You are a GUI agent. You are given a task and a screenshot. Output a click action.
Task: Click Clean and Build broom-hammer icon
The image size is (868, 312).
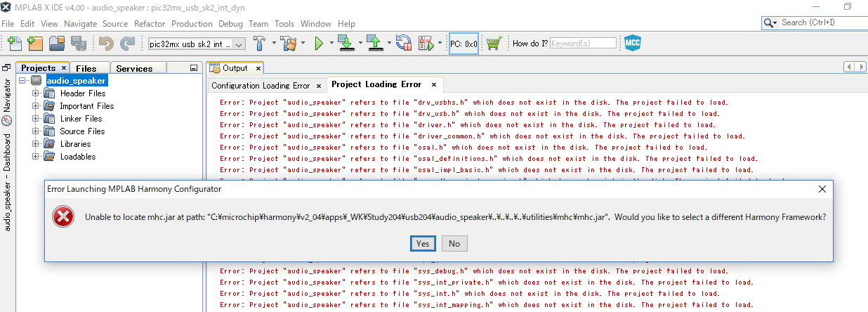(288, 44)
